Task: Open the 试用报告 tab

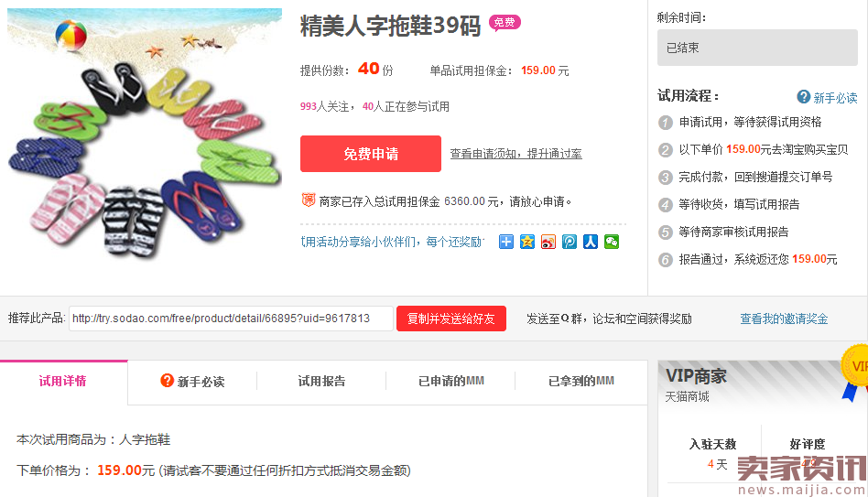Action: [321, 382]
